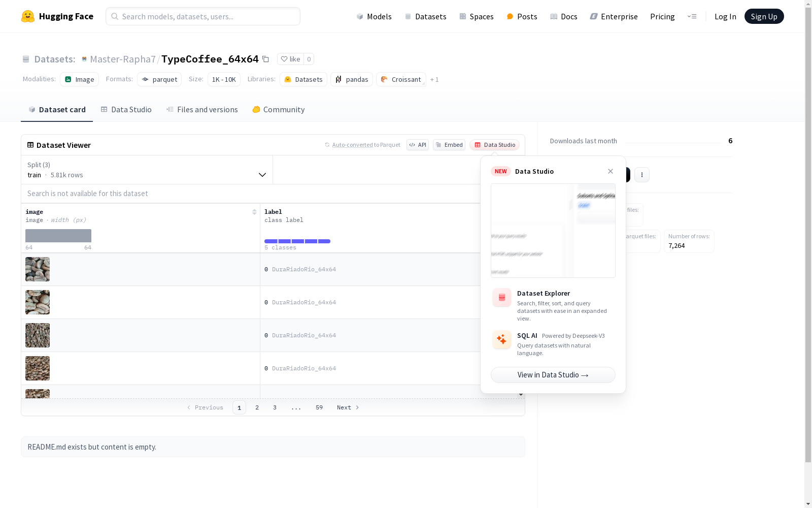This screenshot has height=508, width=812.
Task: Go to Posts in the top bar
Action: (x=522, y=16)
